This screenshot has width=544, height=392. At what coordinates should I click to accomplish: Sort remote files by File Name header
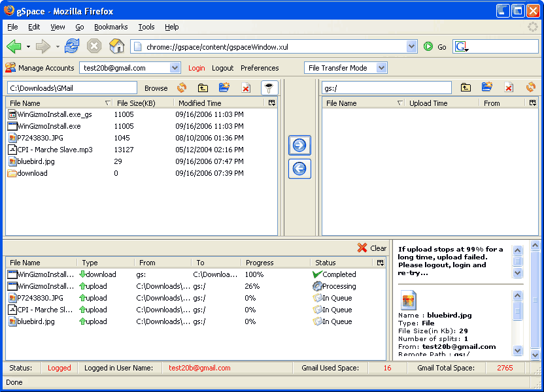tap(364, 103)
